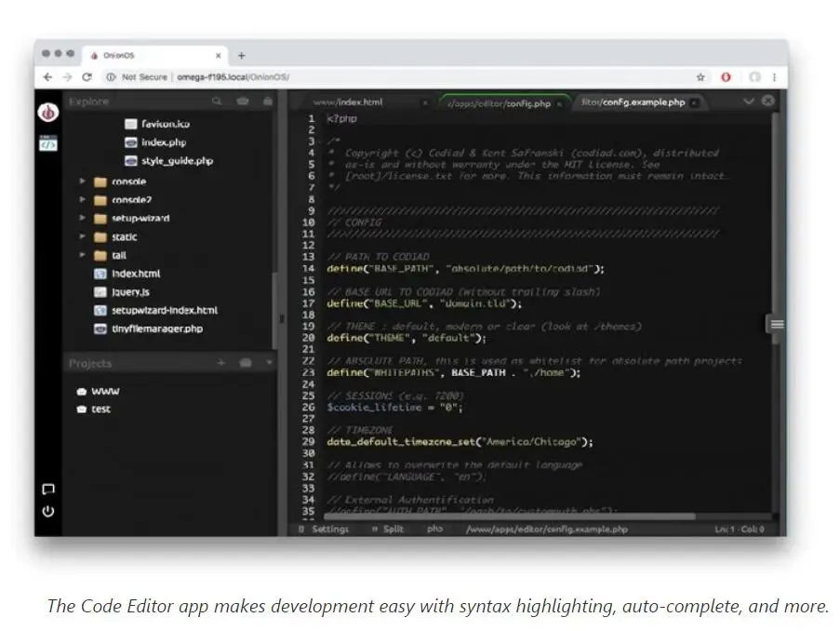Viewport: 840px width, 631px height.
Task: Open the OnionOS home logo icon
Action: (x=47, y=112)
